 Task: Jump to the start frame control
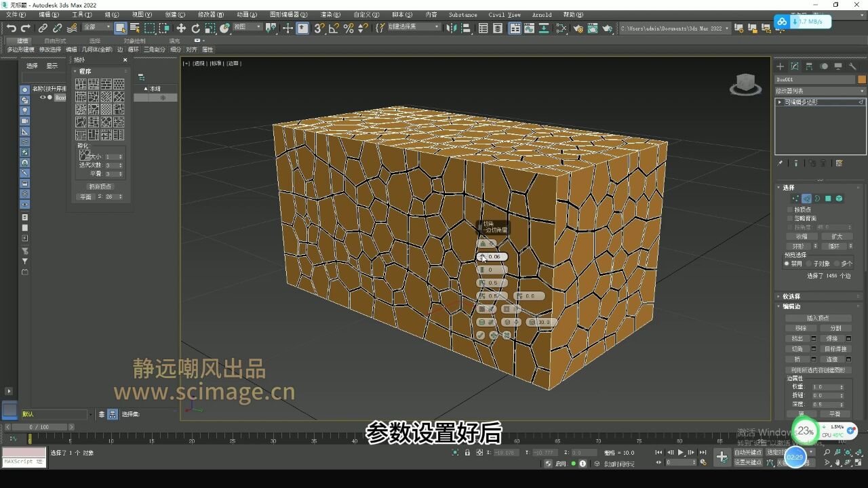[x=658, y=452]
